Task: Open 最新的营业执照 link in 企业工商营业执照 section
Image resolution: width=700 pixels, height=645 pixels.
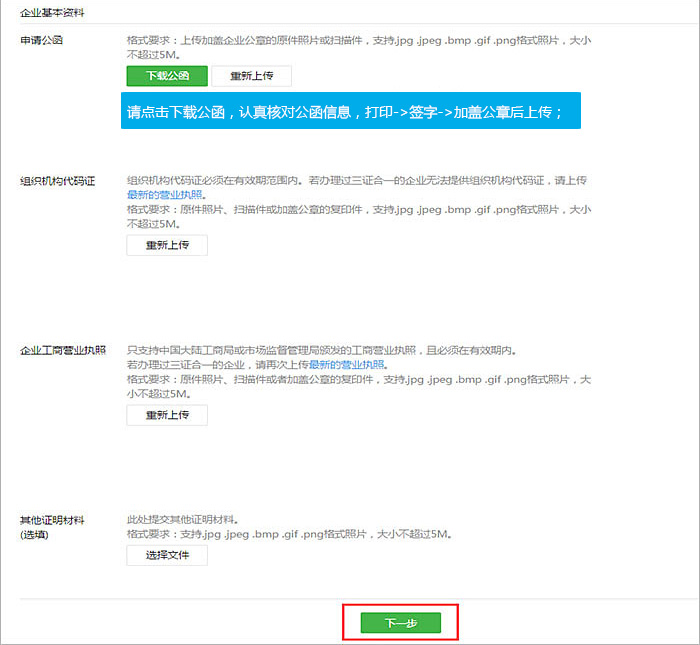Action: [x=347, y=365]
